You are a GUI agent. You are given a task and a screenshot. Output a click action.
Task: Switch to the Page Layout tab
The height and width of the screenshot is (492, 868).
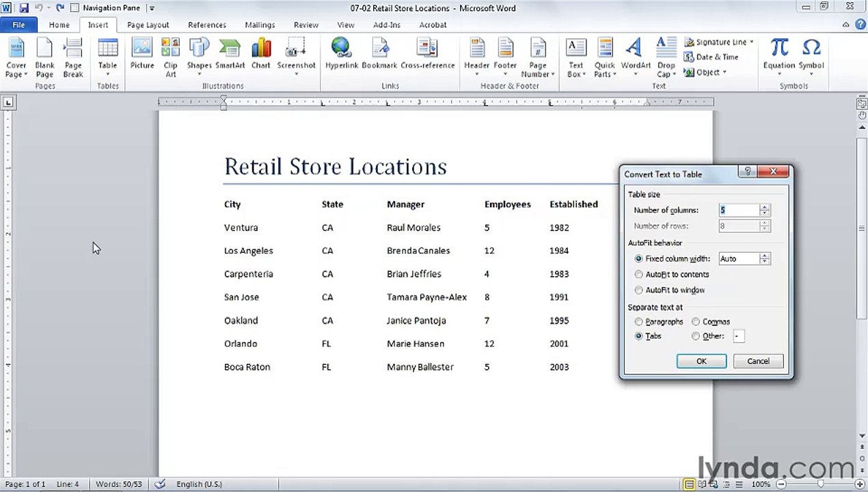point(148,25)
